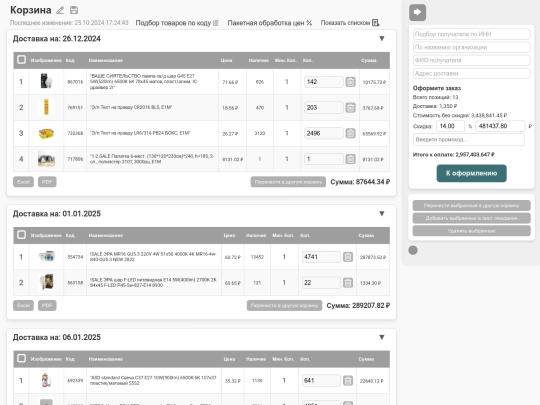This screenshot has height=405, width=540.
Task: Click the Удалить выбранные button
Action: click(x=471, y=231)
